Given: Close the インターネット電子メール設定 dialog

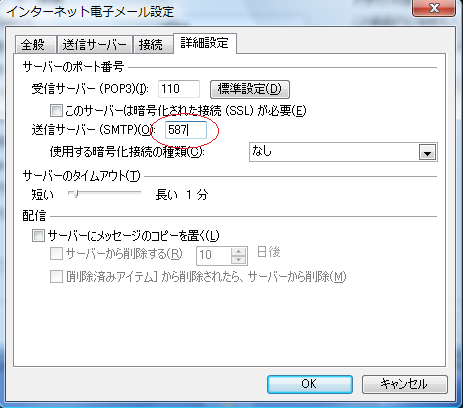Looking at the screenshot, I should (x=434, y=8).
